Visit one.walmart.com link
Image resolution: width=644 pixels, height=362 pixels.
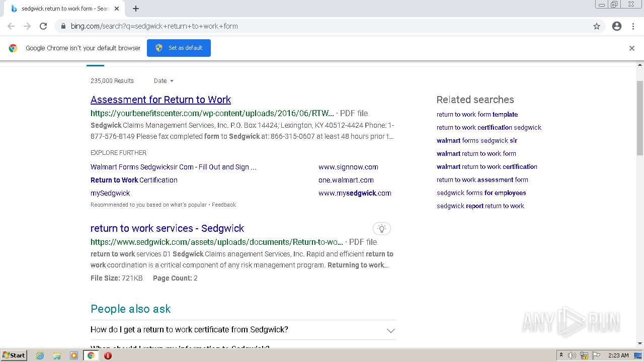[346, 180]
